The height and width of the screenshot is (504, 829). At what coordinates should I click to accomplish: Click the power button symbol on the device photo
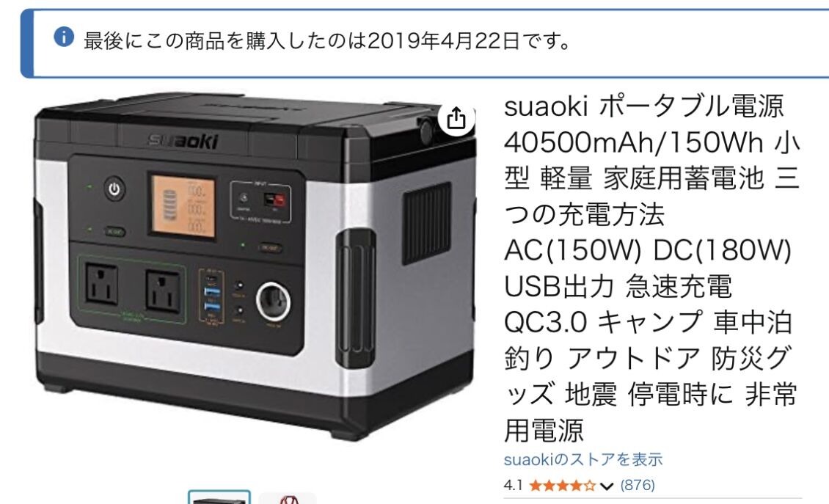(x=114, y=189)
